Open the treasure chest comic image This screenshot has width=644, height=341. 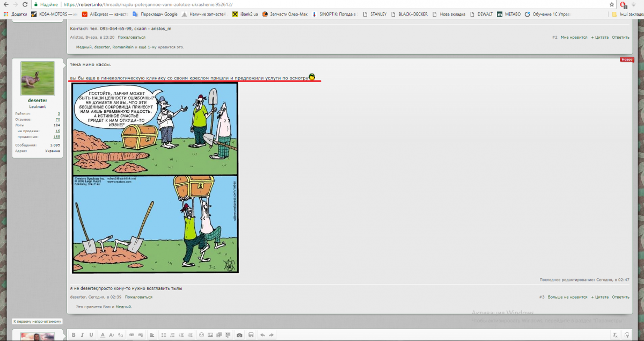[x=155, y=178]
